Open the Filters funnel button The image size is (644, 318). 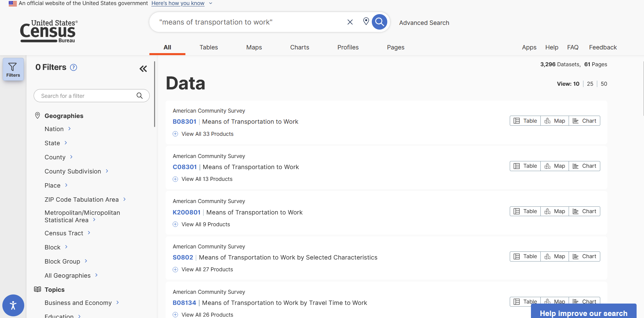click(13, 70)
